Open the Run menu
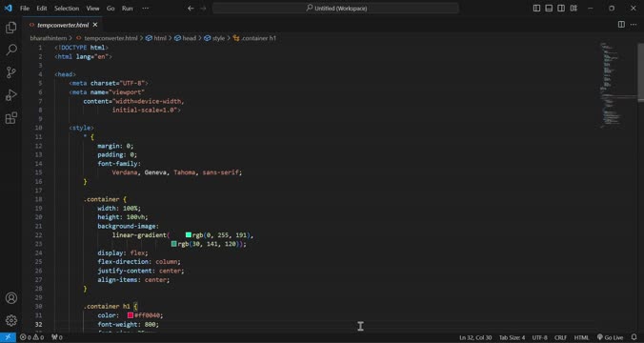This screenshot has width=644, height=343. point(128,9)
